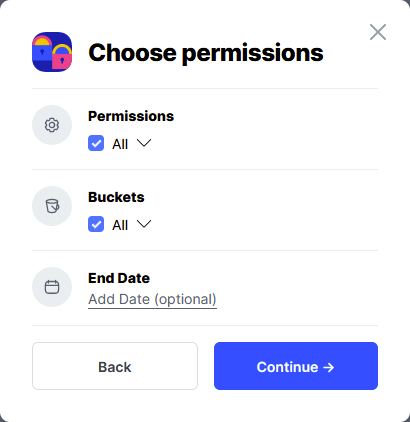Click the pink padlock in the logo

click(62, 57)
